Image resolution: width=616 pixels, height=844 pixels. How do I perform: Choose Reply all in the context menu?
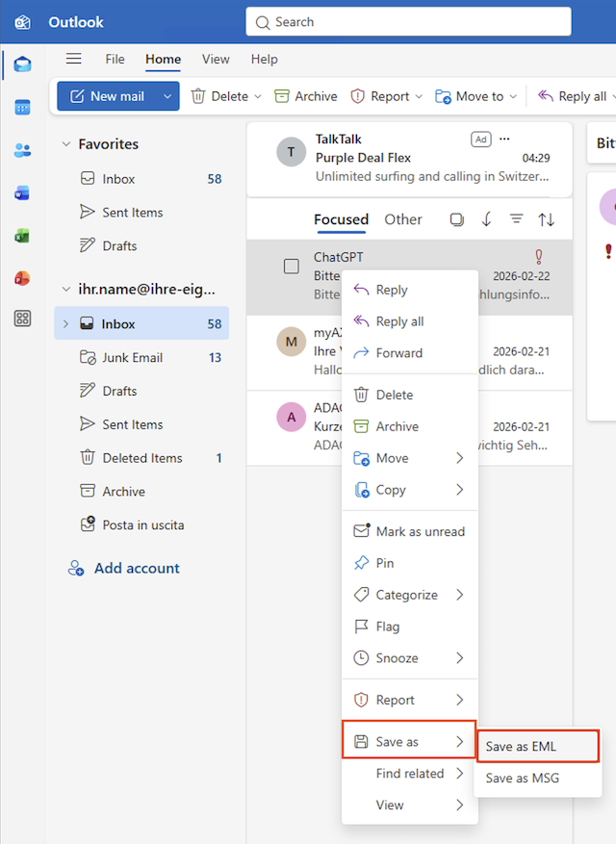(410, 321)
